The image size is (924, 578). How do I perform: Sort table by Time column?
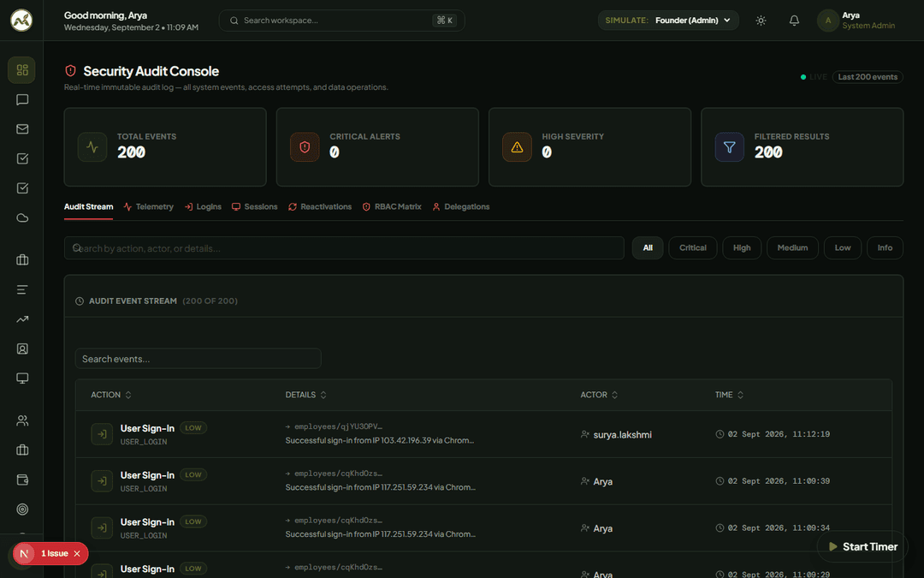pyautogui.click(x=730, y=395)
